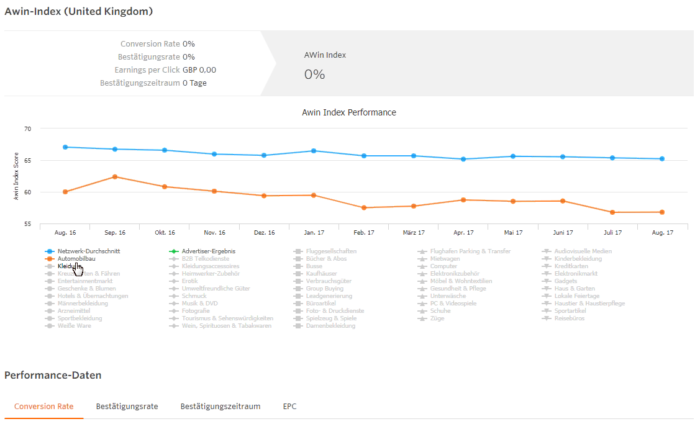Show the Flughafen Parking & Transfer series
The image size is (700, 424).
[464, 251]
